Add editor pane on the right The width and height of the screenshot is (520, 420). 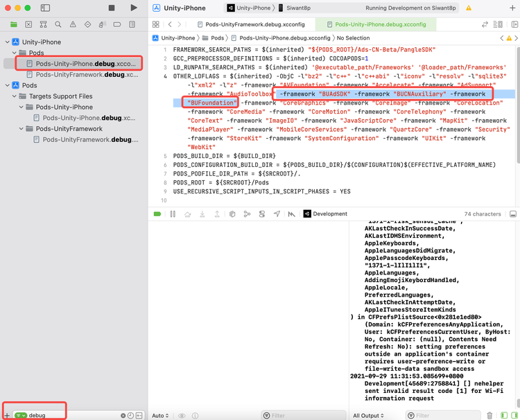coord(514,24)
